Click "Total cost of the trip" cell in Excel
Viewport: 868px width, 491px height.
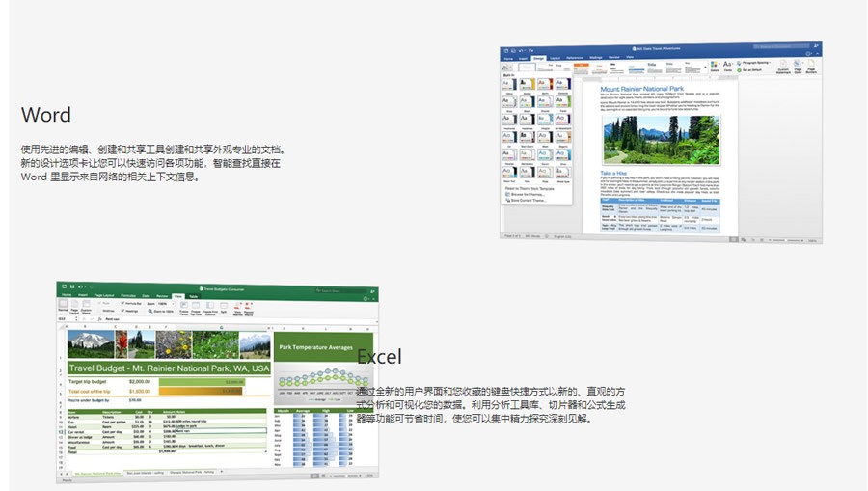89,391
